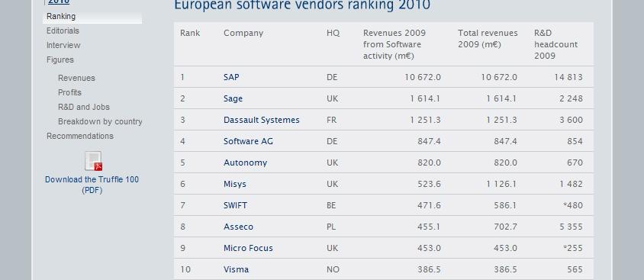Open the Sage company link
This screenshot has height=280, width=644.
[233, 98]
